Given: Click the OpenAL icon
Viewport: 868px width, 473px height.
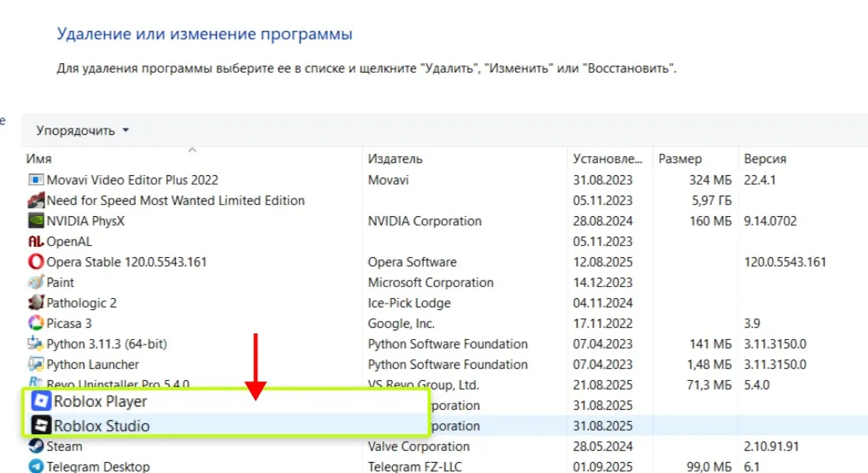Looking at the screenshot, I should pos(36,241).
